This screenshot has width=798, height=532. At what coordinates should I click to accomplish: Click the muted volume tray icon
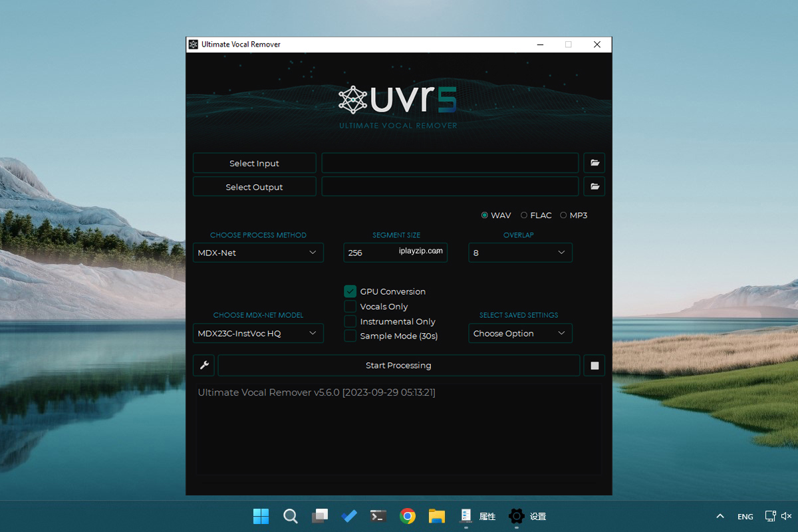pos(787,516)
